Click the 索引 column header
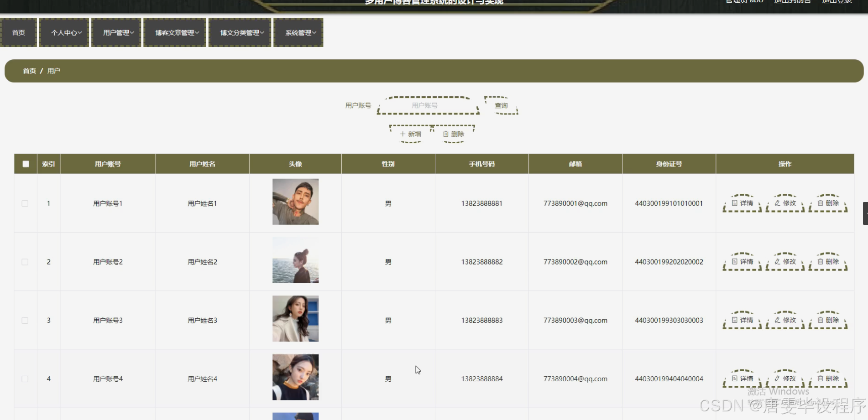The width and height of the screenshot is (868, 420). click(x=49, y=164)
